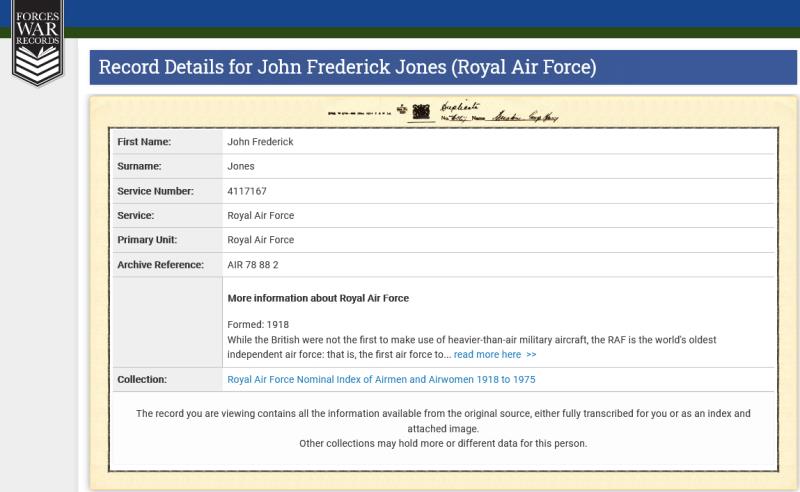This screenshot has height=492, width=800.
Task: Click the record details page heading
Action: (x=347, y=68)
